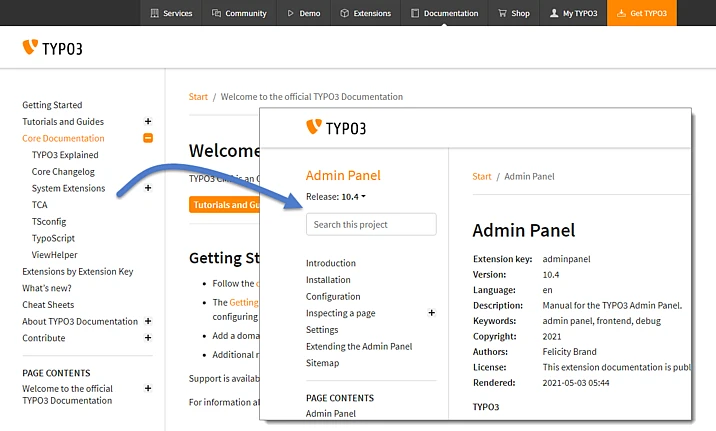Collapse the Core Documentation section
The width and height of the screenshot is (716, 431).
click(x=148, y=138)
